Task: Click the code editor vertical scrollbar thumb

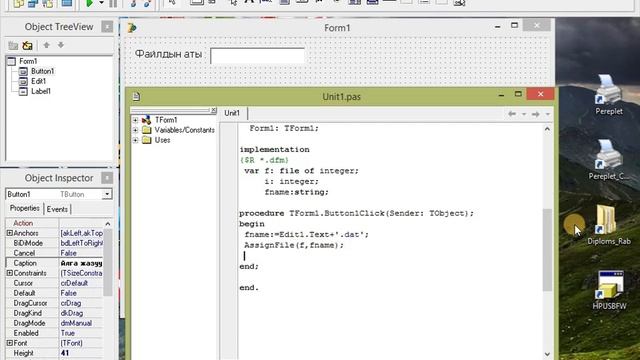Action: (547, 250)
